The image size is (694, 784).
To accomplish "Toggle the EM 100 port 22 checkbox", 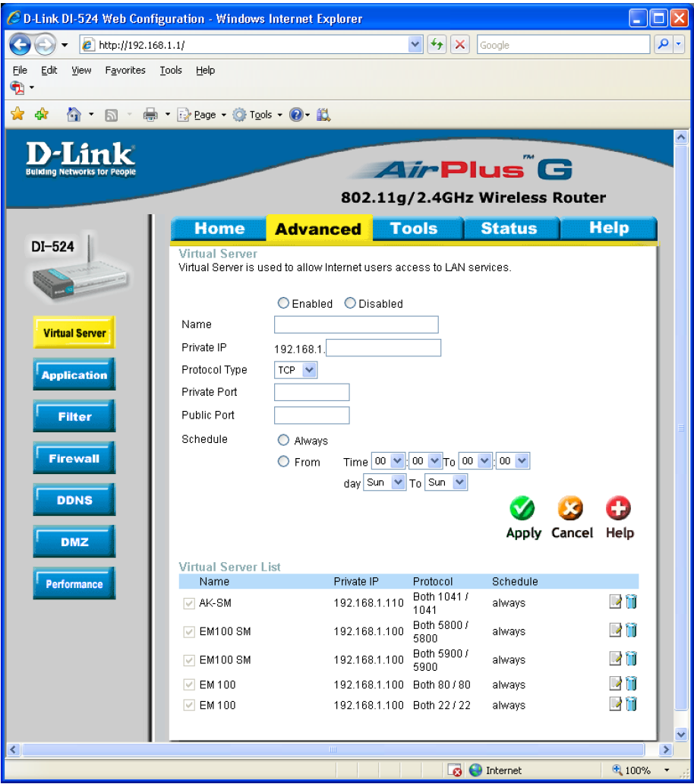I will click(189, 706).
